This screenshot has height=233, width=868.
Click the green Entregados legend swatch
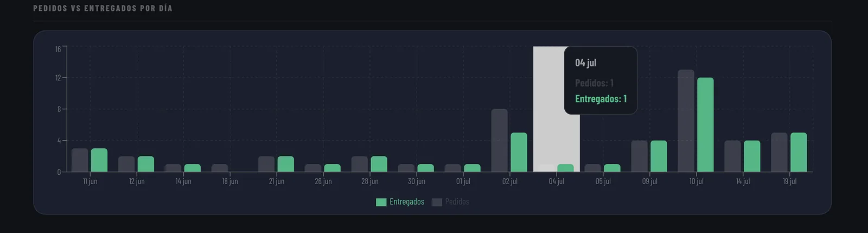point(381,202)
